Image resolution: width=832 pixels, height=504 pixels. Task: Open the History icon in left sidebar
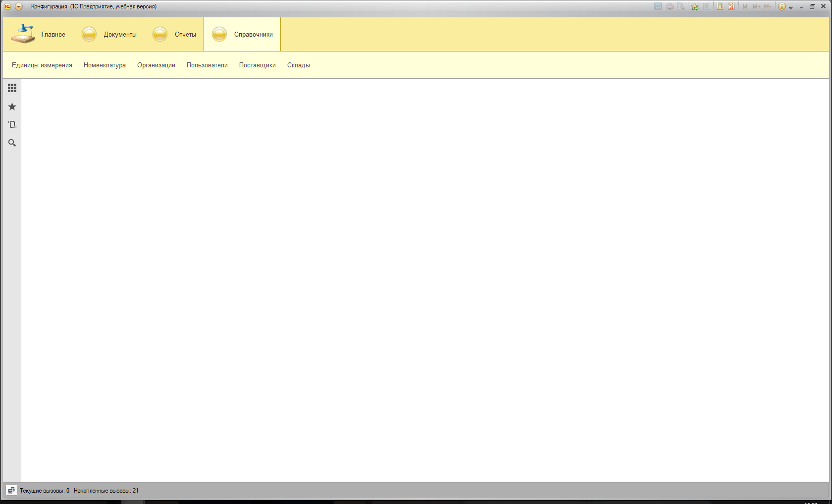pos(12,125)
